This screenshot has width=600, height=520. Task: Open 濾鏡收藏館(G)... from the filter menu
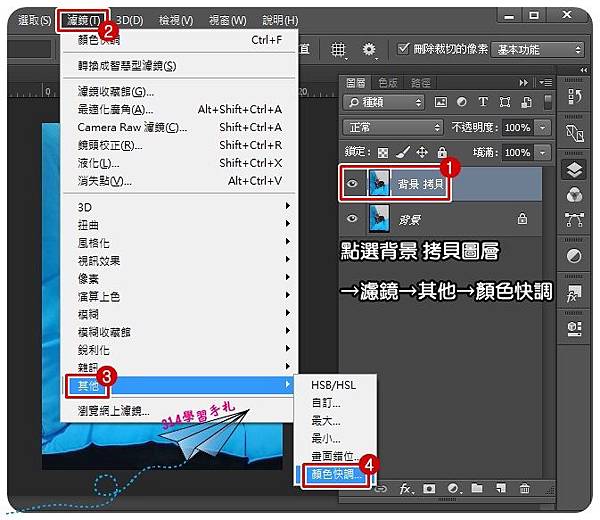coord(179,91)
